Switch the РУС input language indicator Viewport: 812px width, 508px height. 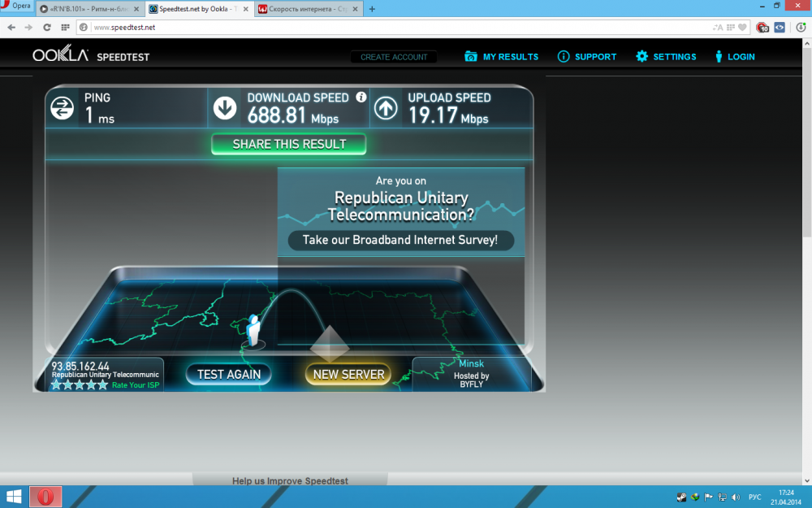(x=754, y=497)
